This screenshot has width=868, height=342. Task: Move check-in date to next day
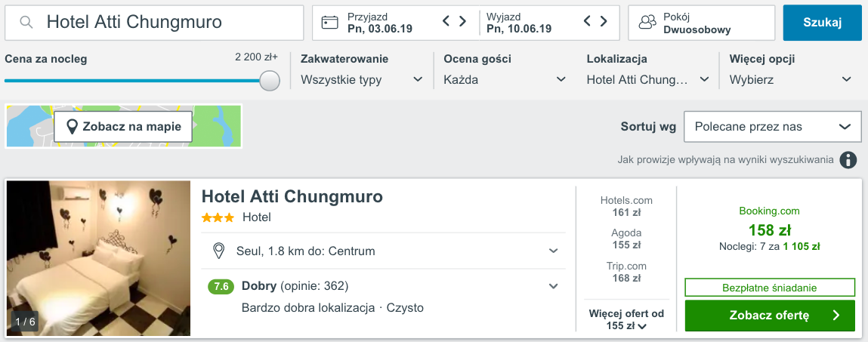click(x=462, y=21)
